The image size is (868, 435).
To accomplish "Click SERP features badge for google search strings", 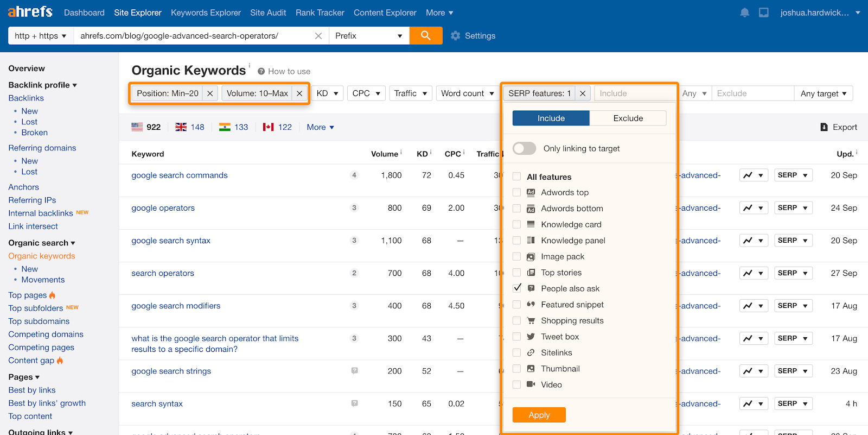I will [x=354, y=371].
